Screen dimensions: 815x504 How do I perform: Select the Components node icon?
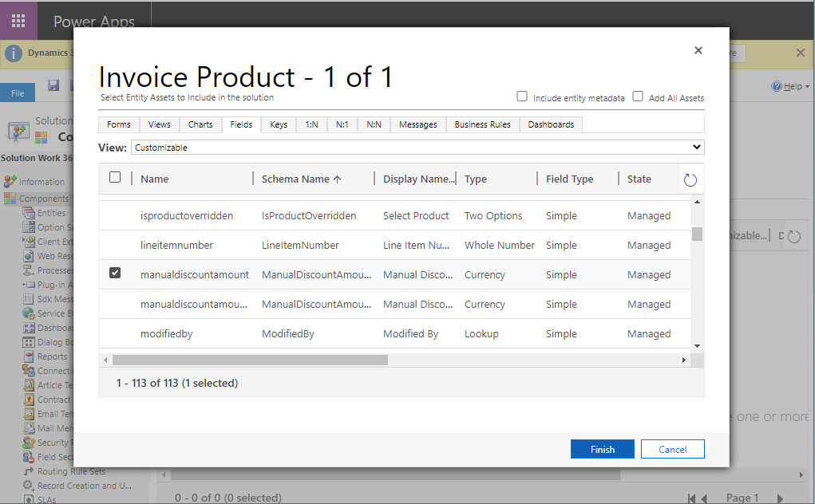coord(10,199)
